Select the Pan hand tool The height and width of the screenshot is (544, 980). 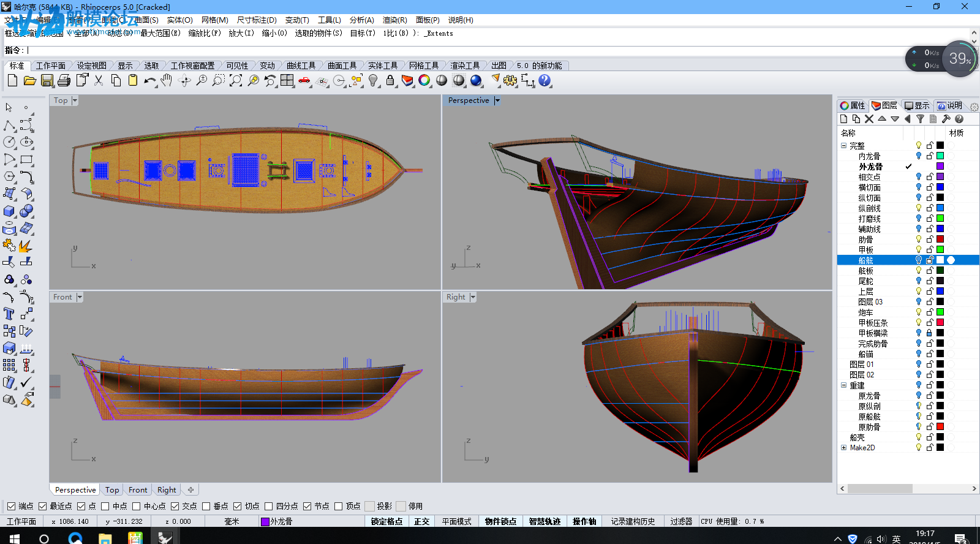click(167, 80)
